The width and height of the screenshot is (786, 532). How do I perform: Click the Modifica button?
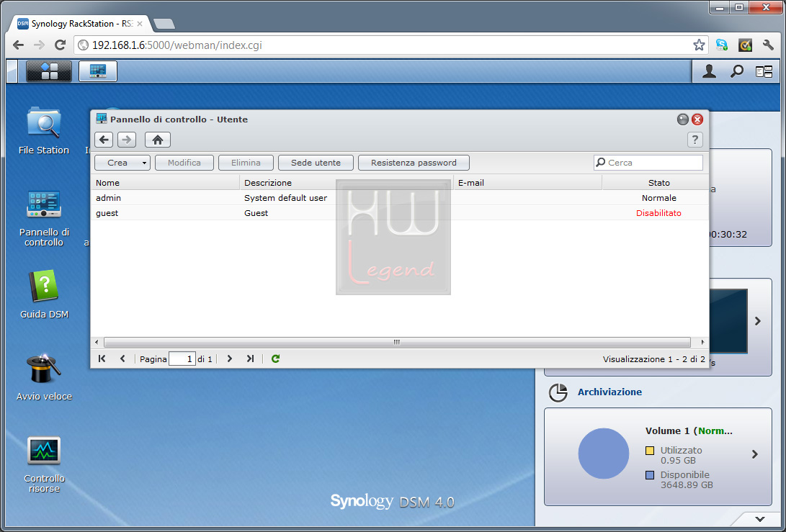tap(184, 163)
